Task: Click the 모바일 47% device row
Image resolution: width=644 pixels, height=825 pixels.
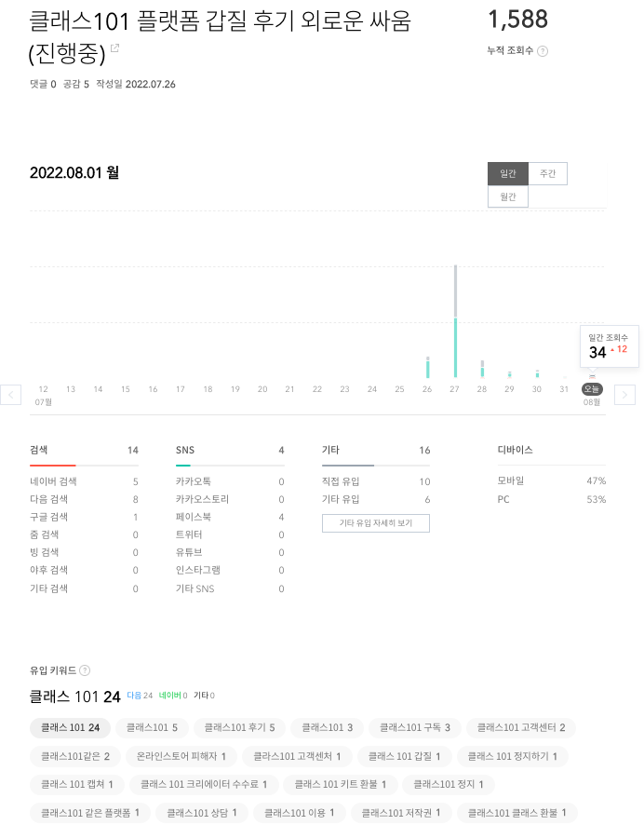Action: [x=552, y=480]
